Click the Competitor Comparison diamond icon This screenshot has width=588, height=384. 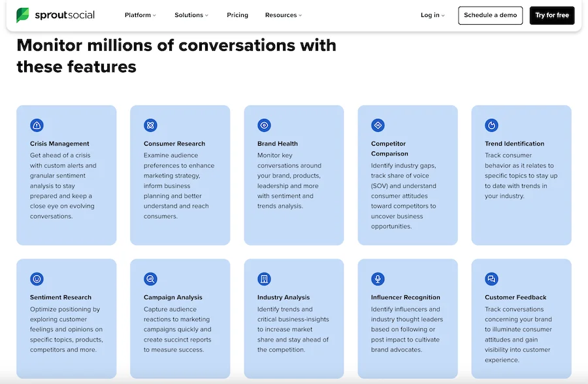coord(378,125)
